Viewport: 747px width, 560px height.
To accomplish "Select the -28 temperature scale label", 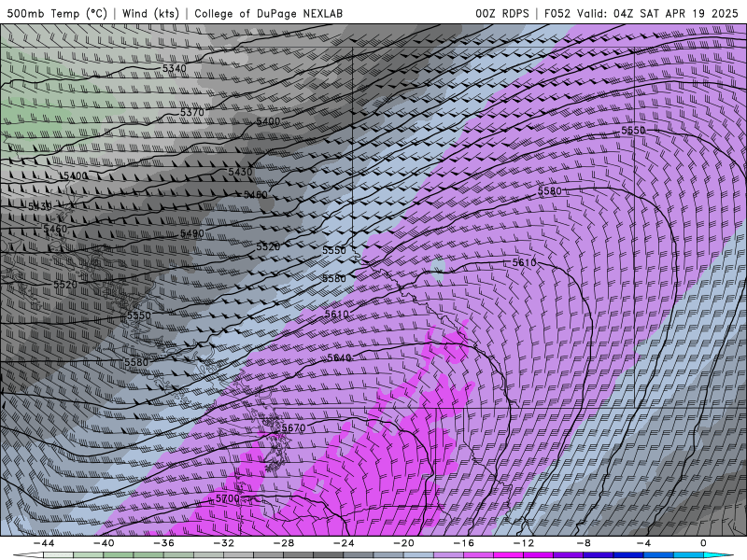I will (x=284, y=543).
